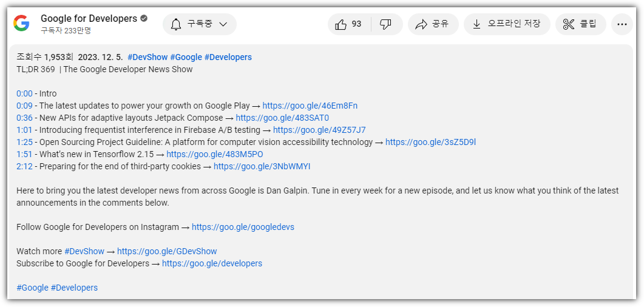Click 'Preparing for the end of third-party cookies' text

pos(120,166)
